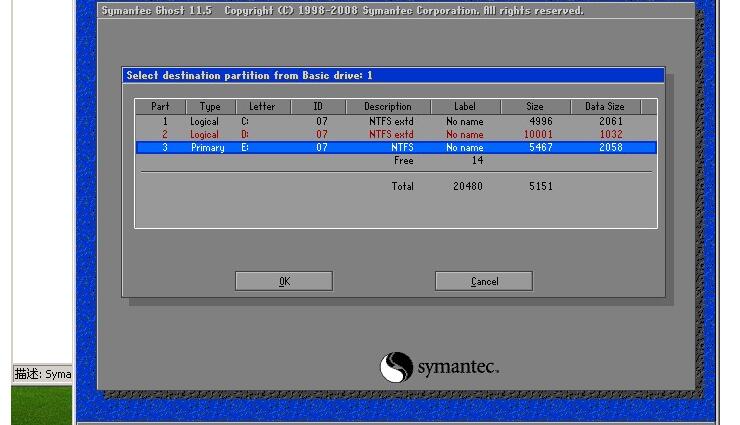Click size value 5467 in row 3
Viewport: 740px width, 425px height.
541,148
